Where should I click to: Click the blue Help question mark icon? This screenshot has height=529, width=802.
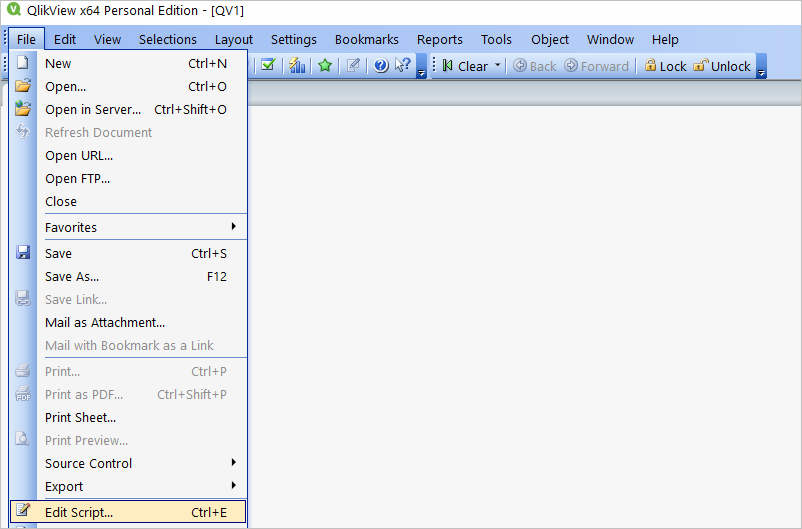[381, 66]
